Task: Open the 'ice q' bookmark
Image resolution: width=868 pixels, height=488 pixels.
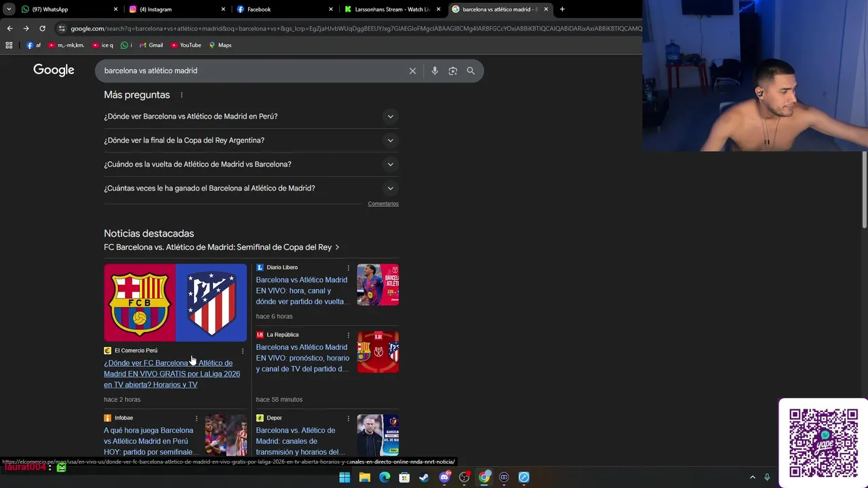Action: pos(102,45)
